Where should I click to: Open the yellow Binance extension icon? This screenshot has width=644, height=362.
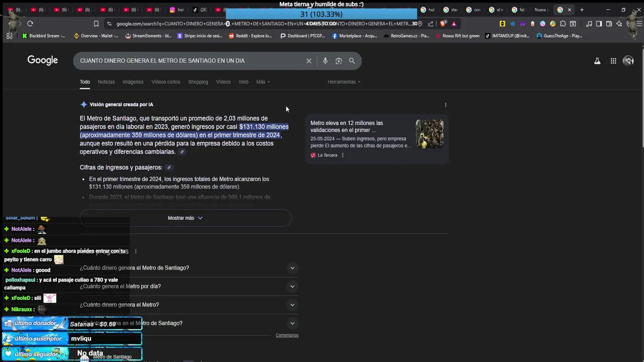[502, 24]
